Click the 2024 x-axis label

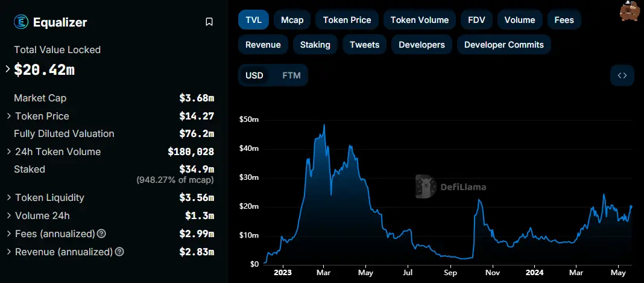[x=535, y=273]
